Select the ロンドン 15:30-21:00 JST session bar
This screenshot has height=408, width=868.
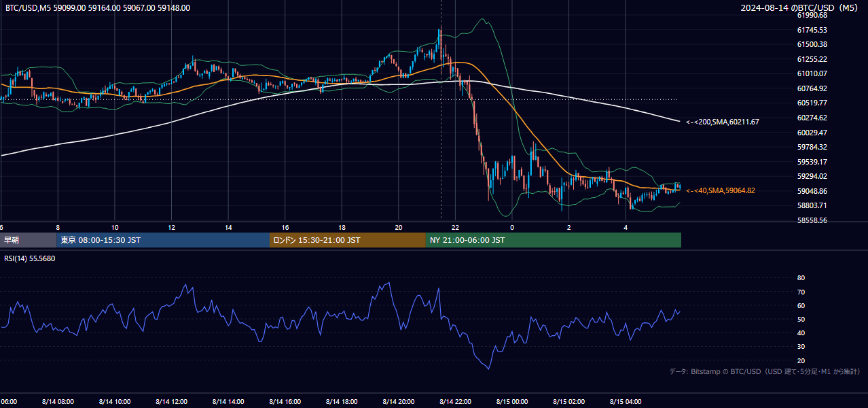tap(348, 240)
